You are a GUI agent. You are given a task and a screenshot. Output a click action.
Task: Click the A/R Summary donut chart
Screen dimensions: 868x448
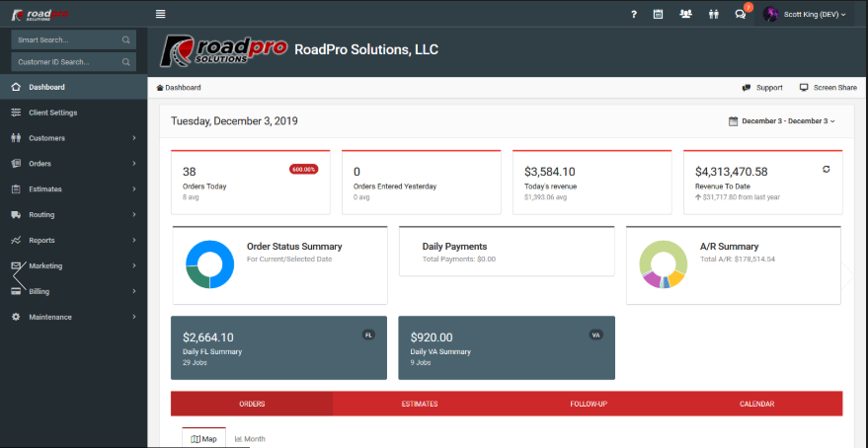(664, 264)
